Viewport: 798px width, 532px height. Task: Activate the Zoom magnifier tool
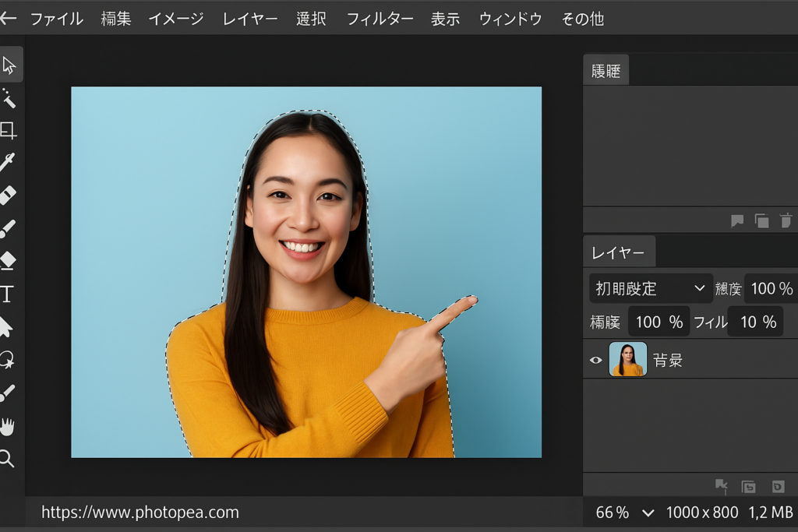point(7,459)
